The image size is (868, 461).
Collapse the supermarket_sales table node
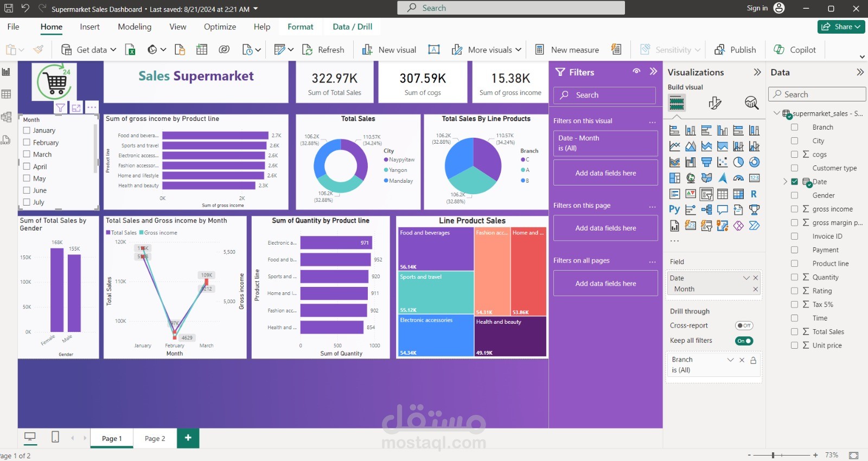tap(776, 113)
